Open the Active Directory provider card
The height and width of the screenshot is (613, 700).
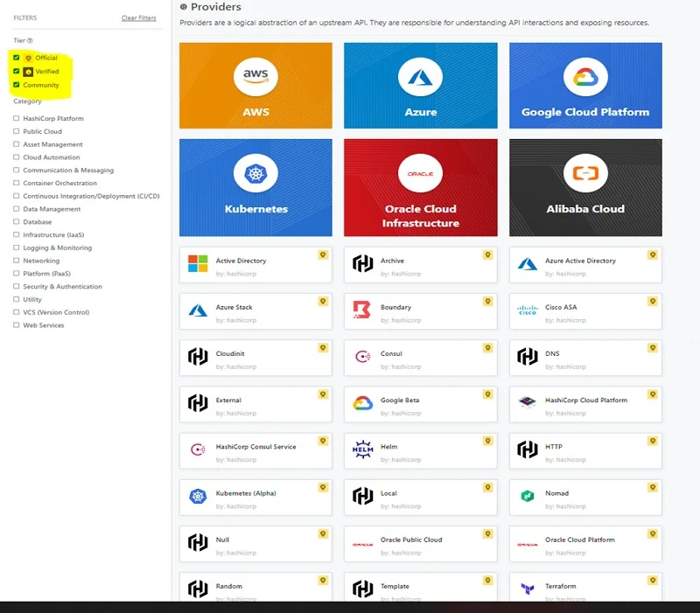click(255, 265)
